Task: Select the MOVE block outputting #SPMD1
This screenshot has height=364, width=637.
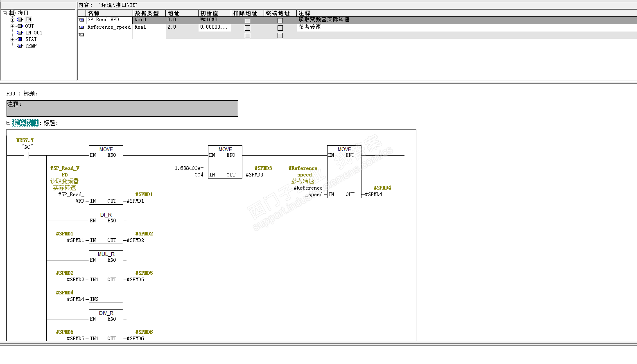Action: coord(106,175)
